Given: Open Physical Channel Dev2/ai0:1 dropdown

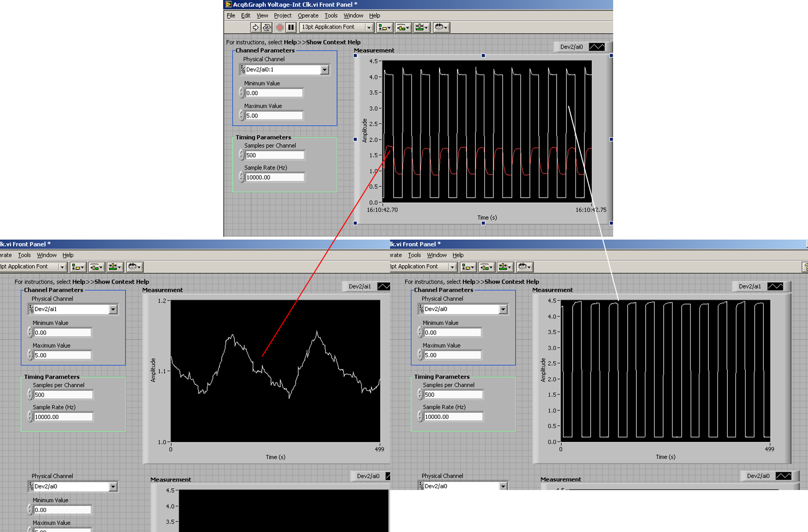Looking at the screenshot, I should (325, 70).
